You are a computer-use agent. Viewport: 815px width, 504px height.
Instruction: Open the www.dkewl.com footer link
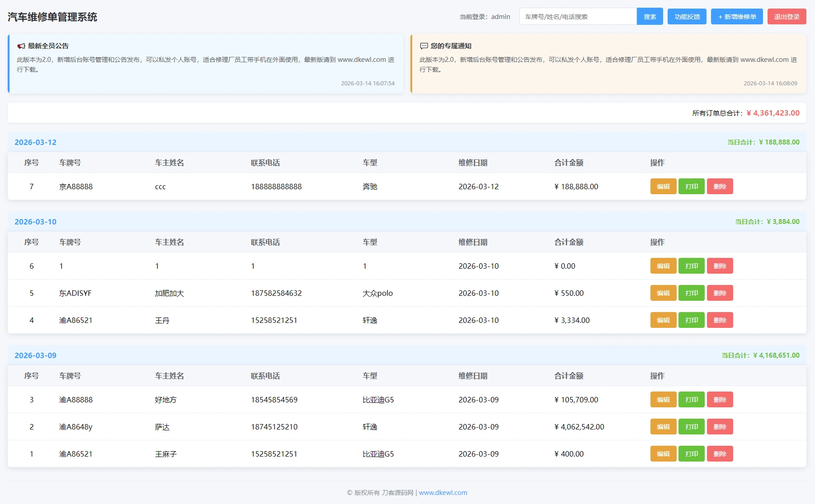(443, 493)
